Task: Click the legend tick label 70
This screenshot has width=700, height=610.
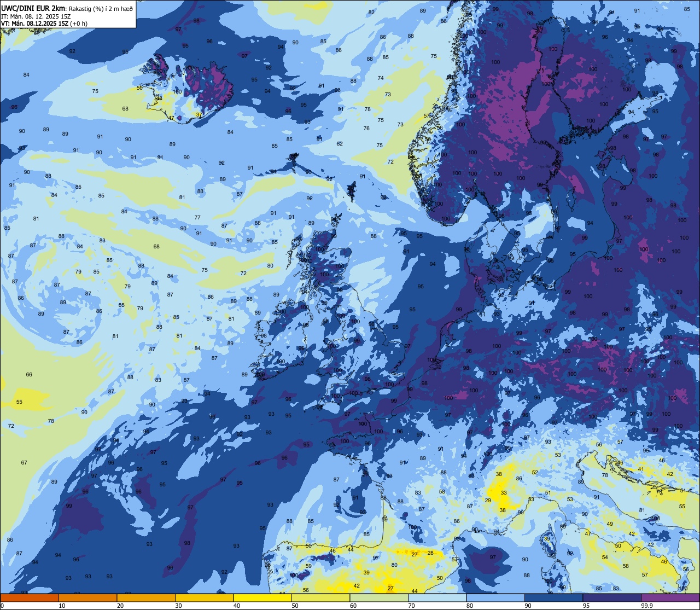Action: [x=411, y=606]
